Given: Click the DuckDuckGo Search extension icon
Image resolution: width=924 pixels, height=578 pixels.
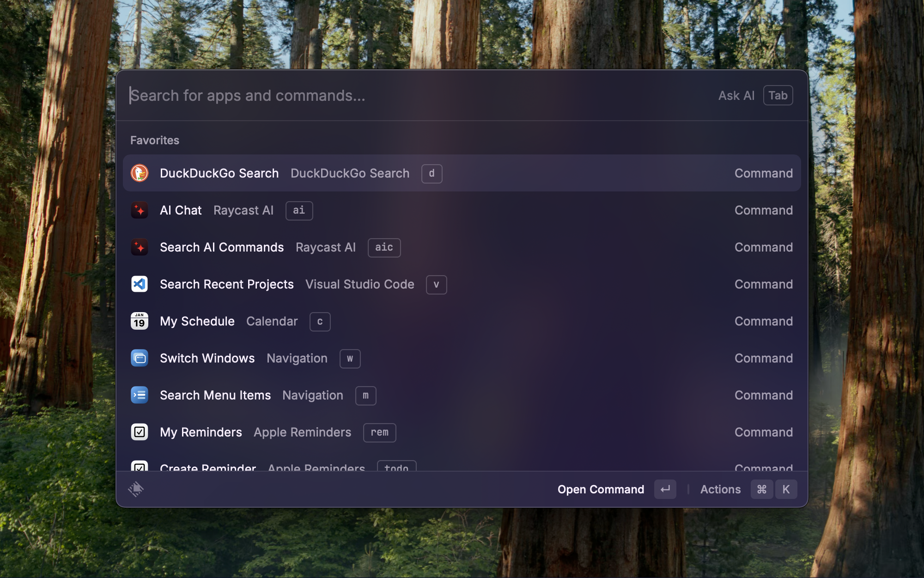Looking at the screenshot, I should [140, 173].
